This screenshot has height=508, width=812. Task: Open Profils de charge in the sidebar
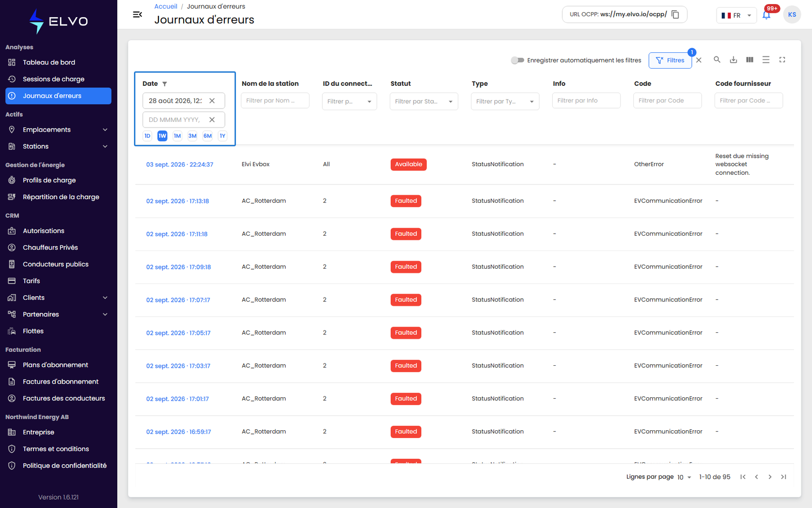[x=58, y=180]
